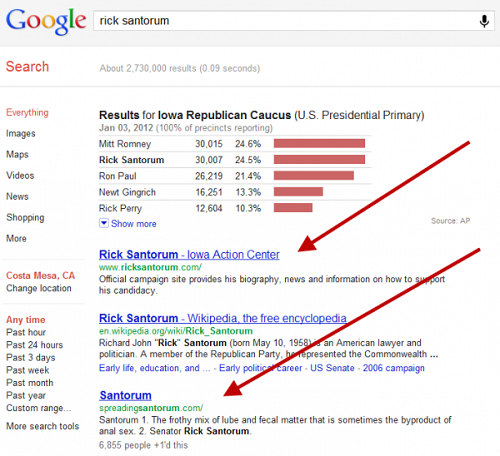Select the Everything search filter
This screenshot has height=456, width=500.
point(27,113)
